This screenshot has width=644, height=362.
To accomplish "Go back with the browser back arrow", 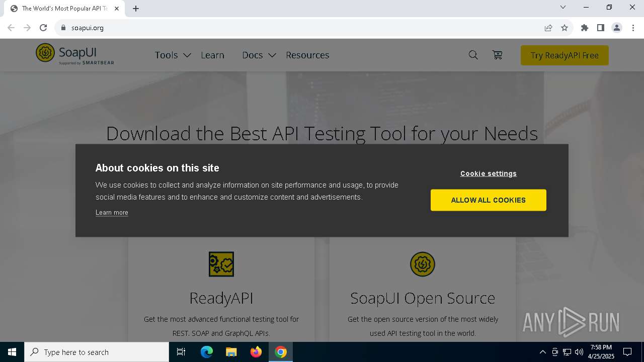I will click(11, 28).
